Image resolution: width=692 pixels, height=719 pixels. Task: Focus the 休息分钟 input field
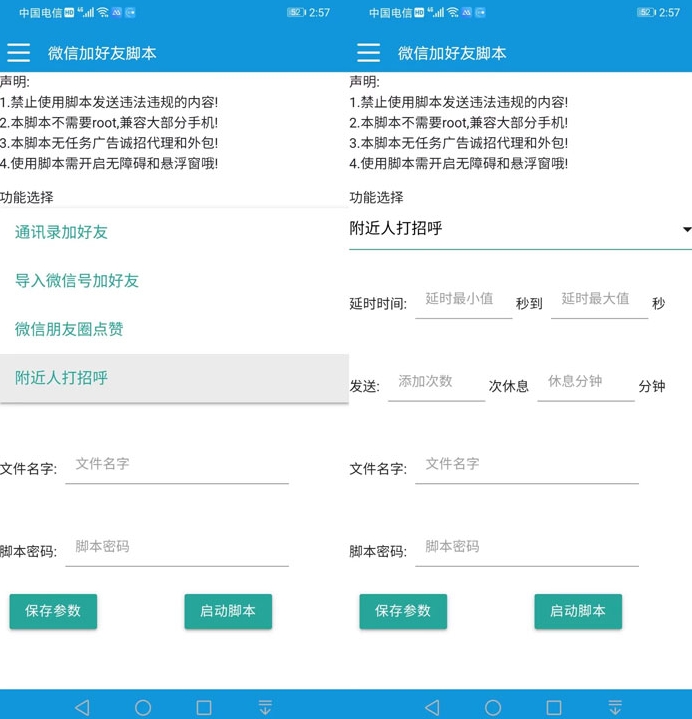pos(586,383)
